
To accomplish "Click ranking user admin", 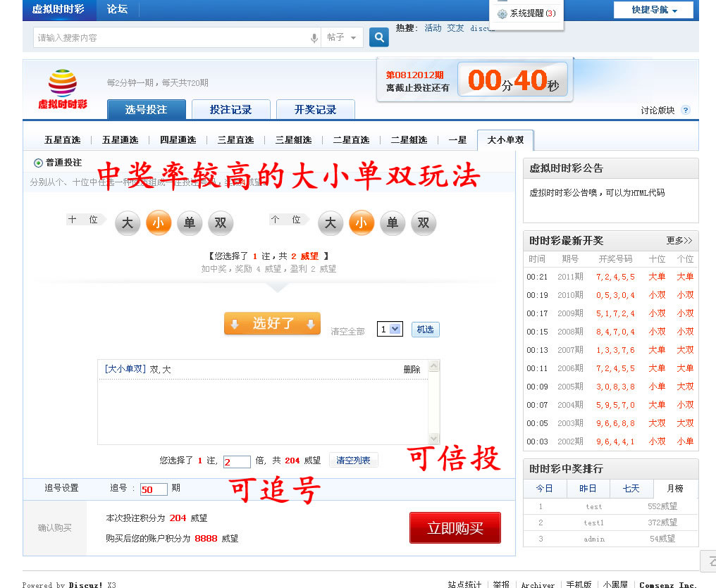I will (x=594, y=539).
